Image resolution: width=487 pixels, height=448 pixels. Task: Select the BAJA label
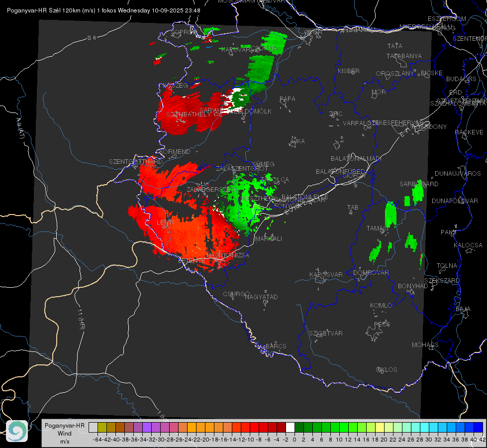(x=463, y=309)
